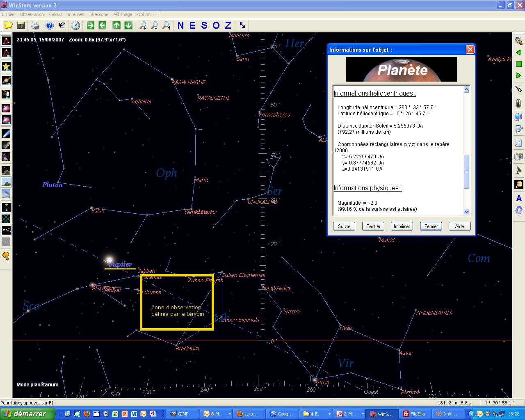Click the info dialog's vertical scrollbar thumb
525x420 pixels.
coord(466,171)
